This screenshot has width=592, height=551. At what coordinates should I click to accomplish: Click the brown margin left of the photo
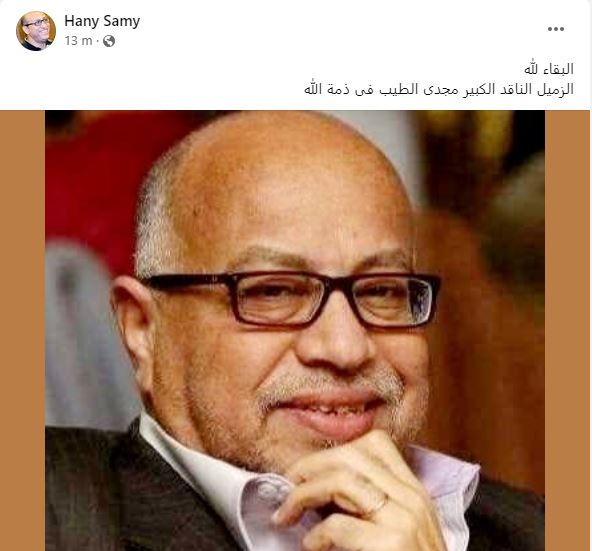(x=22, y=330)
